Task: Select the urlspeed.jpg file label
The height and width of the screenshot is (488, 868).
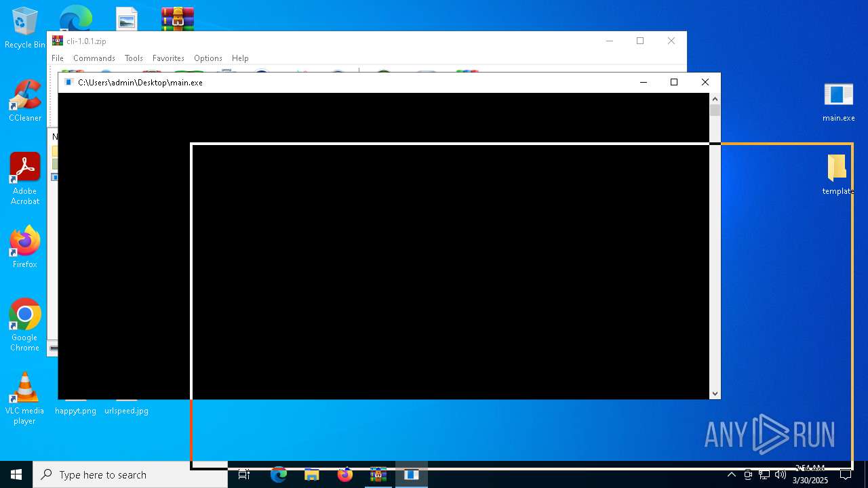Action: point(126,411)
